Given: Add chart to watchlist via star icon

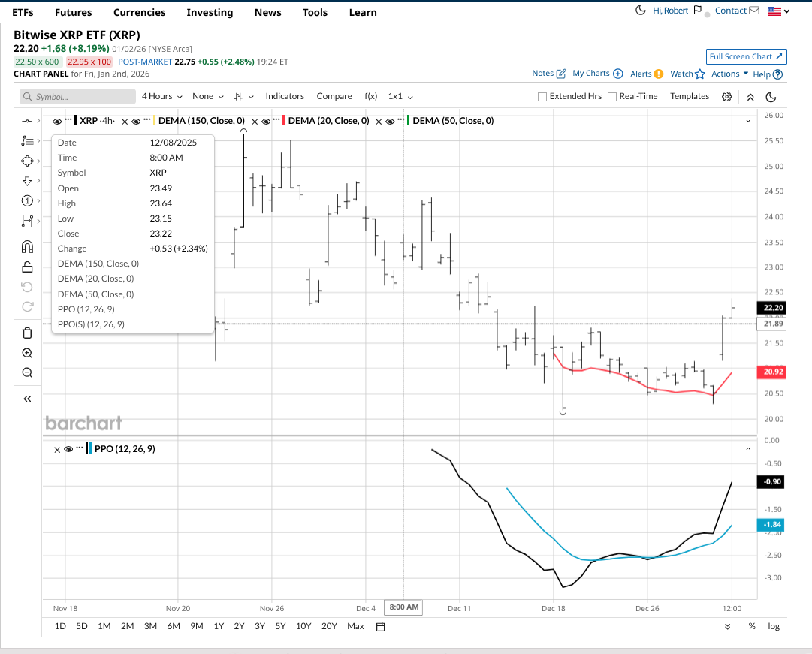Looking at the screenshot, I should click(699, 74).
